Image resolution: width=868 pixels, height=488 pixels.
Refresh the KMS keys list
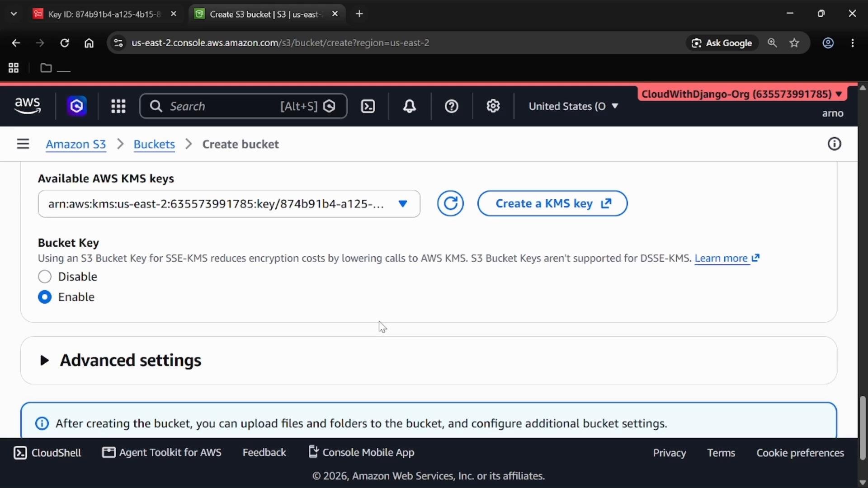450,204
